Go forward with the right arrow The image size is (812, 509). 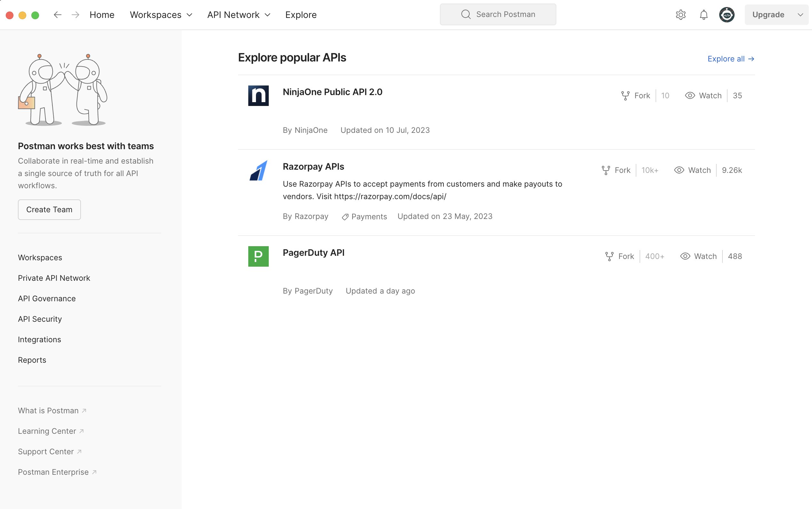[x=76, y=15]
